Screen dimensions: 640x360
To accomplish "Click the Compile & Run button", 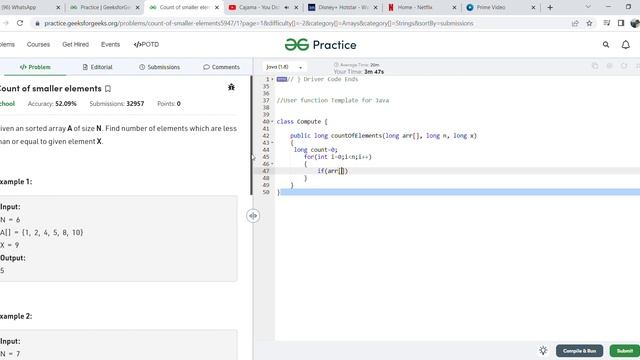I will pyautogui.click(x=579, y=351).
